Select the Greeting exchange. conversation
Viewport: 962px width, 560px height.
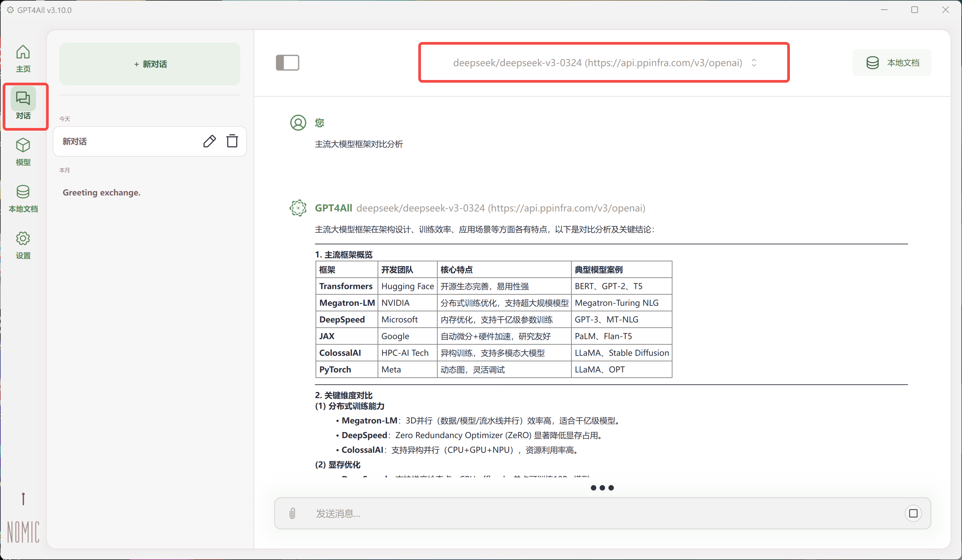(101, 193)
